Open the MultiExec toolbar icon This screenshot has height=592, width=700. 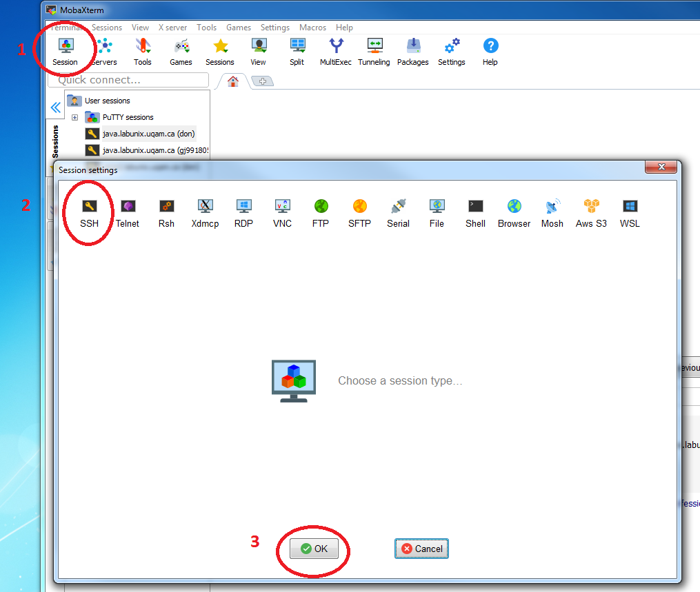(x=336, y=52)
